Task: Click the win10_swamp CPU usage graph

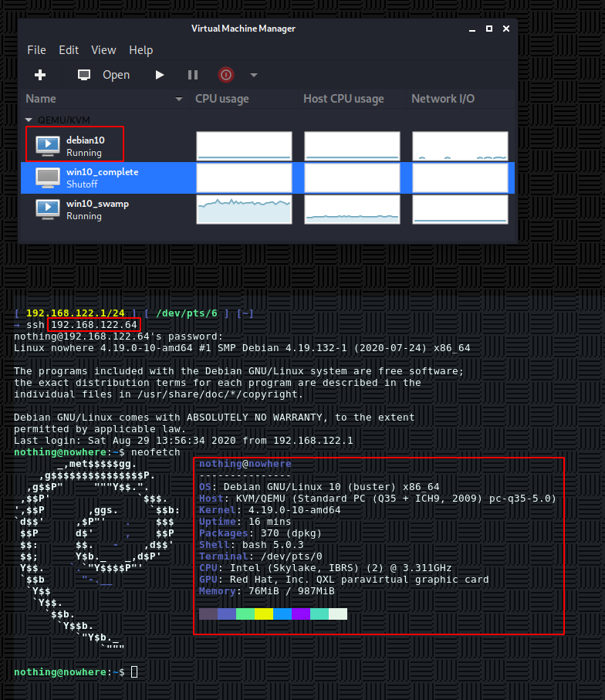Action: pyautogui.click(x=244, y=209)
